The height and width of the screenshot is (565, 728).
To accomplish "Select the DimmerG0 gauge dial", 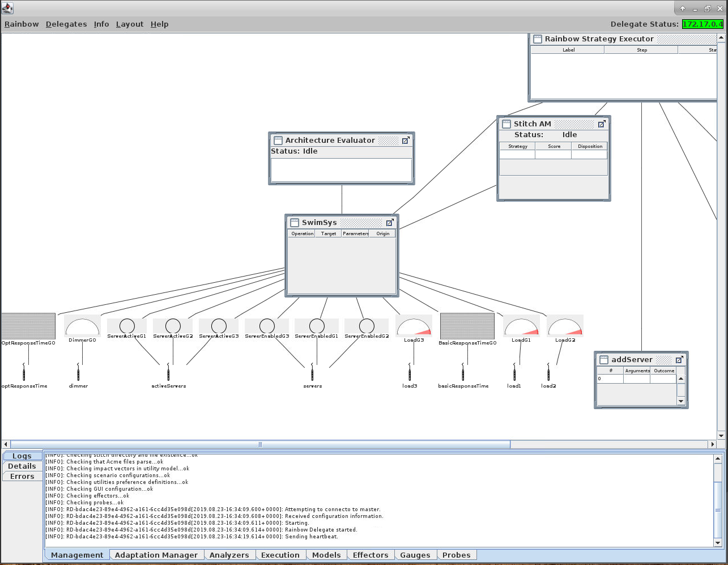I will 82,327.
